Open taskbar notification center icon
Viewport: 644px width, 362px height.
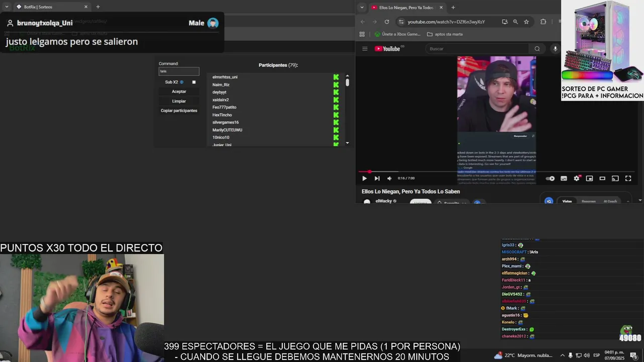pos(633,355)
